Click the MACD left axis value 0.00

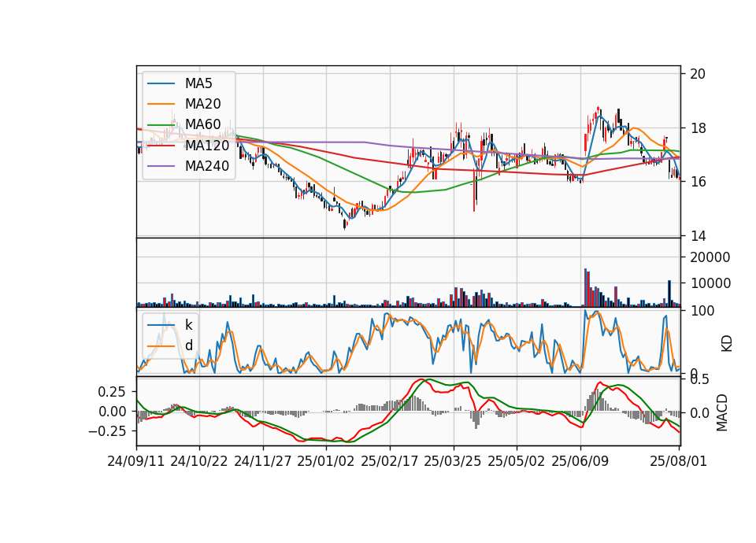point(112,412)
